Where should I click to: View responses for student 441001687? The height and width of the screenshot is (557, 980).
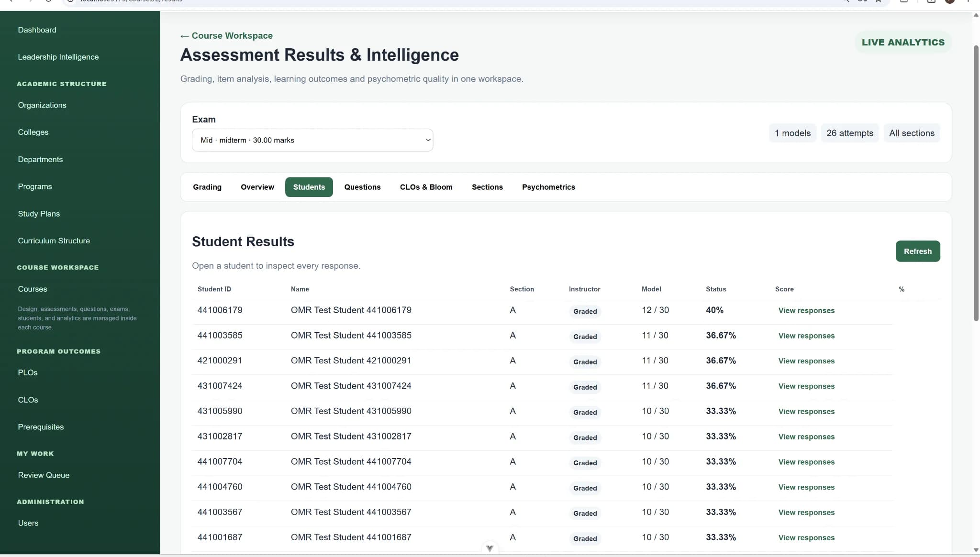806,538
